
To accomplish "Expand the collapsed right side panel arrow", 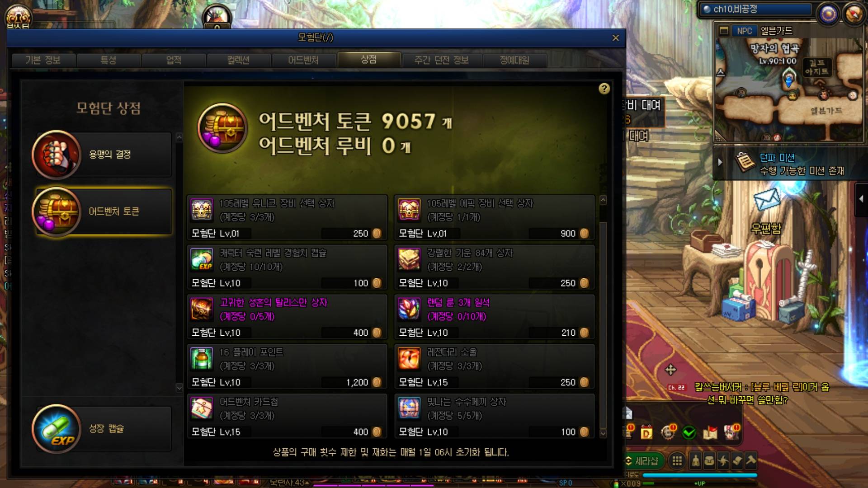I will [862, 199].
